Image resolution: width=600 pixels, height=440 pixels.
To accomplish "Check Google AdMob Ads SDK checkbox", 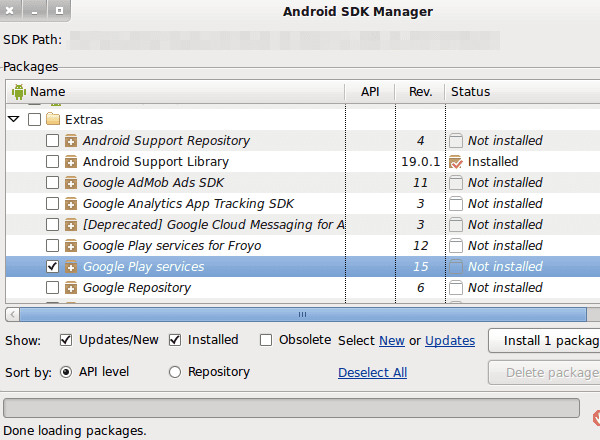I will [52, 183].
